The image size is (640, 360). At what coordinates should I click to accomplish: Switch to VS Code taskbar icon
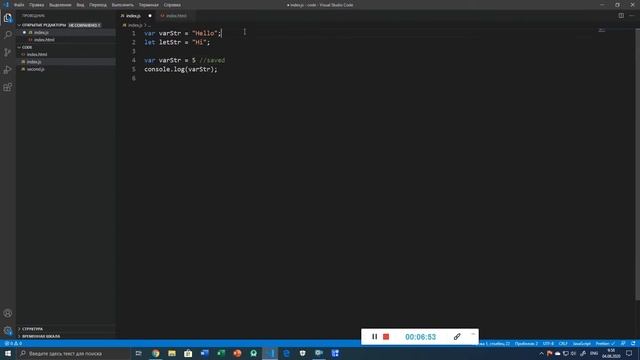(270, 353)
